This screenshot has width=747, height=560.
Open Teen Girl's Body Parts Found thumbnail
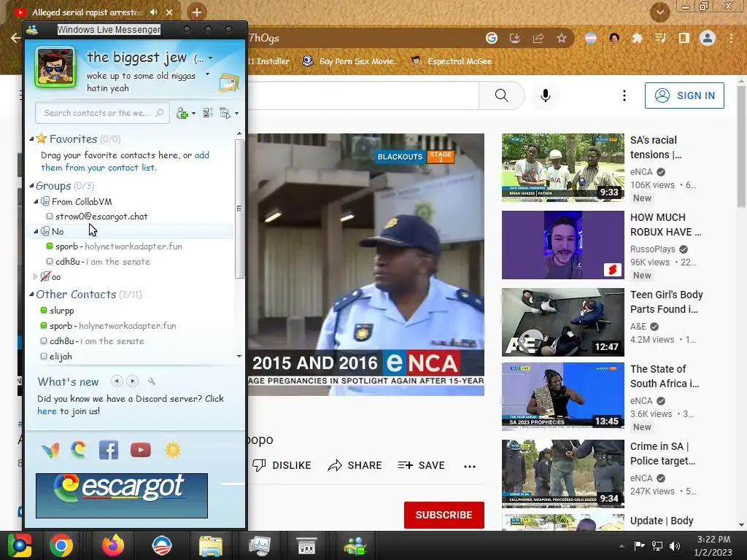(562, 322)
